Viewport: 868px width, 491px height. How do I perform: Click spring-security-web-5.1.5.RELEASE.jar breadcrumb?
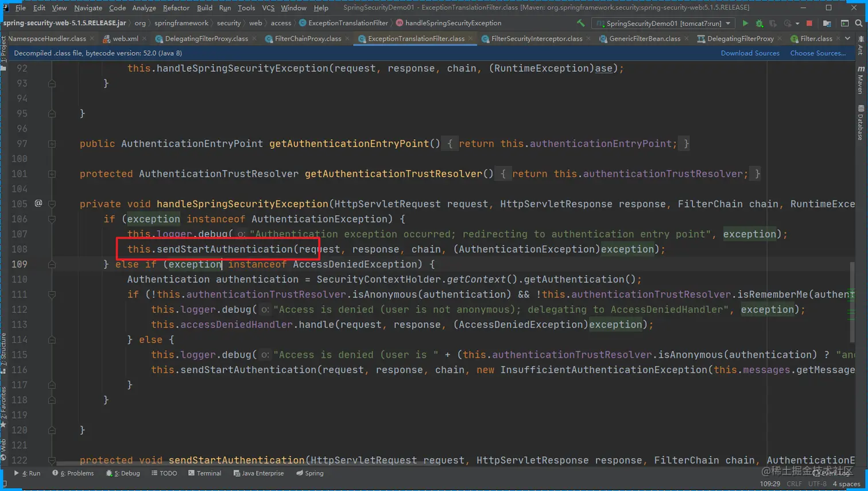coord(64,23)
